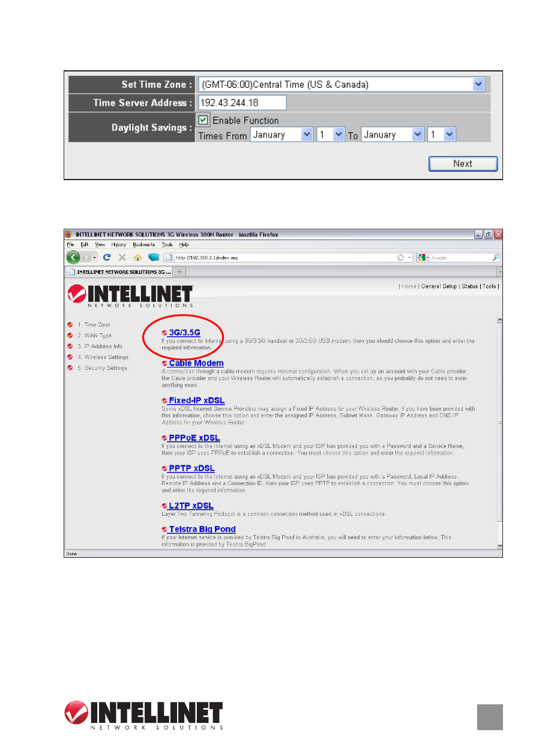This screenshot has width=536, height=756.
Task: Open the Set Time Zone dropdown
Action: coord(342,85)
